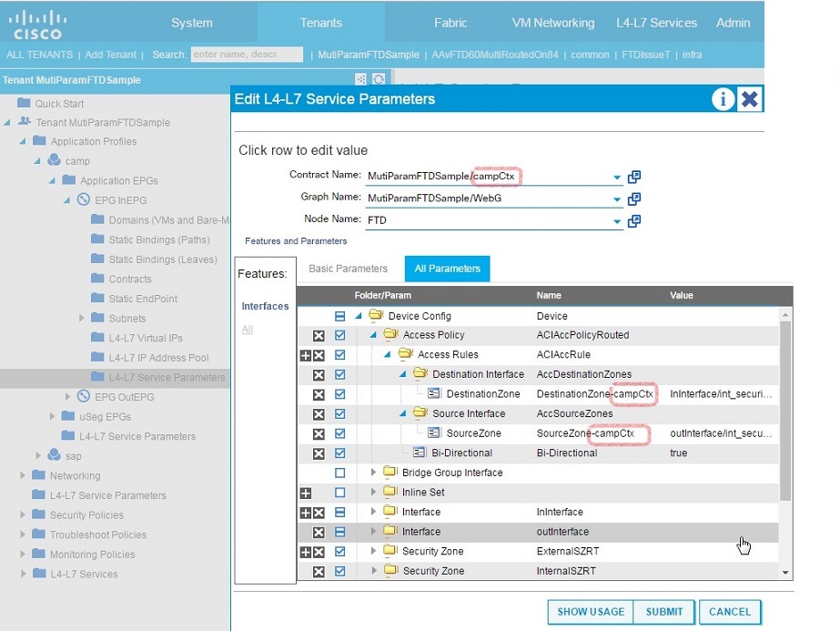Open the Contract Name dropdown

point(617,178)
